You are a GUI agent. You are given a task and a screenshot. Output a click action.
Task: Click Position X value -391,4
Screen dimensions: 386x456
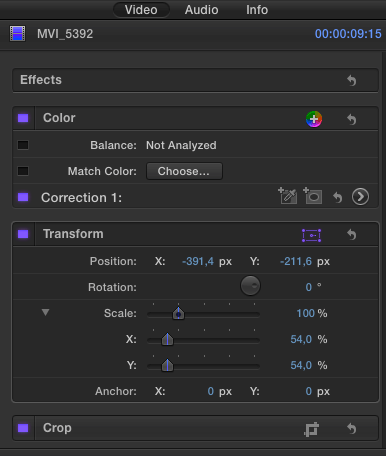tap(198, 261)
